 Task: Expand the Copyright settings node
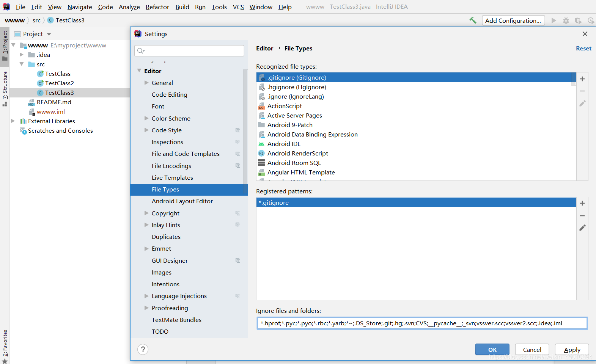pos(146,213)
